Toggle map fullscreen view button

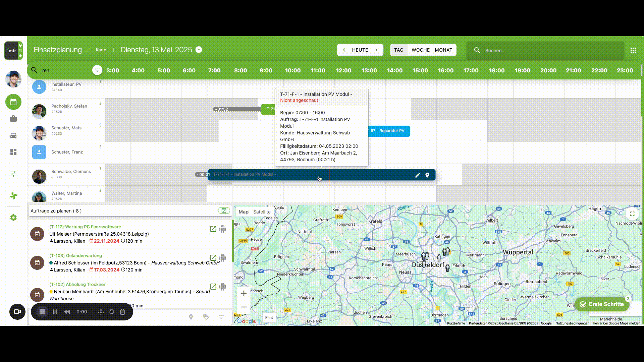pyautogui.click(x=632, y=214)
